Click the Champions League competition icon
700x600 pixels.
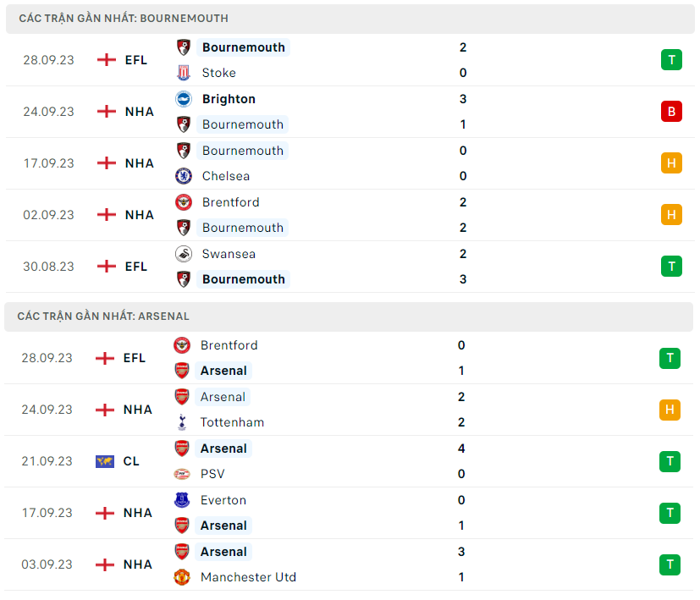(x=105, y=461)
